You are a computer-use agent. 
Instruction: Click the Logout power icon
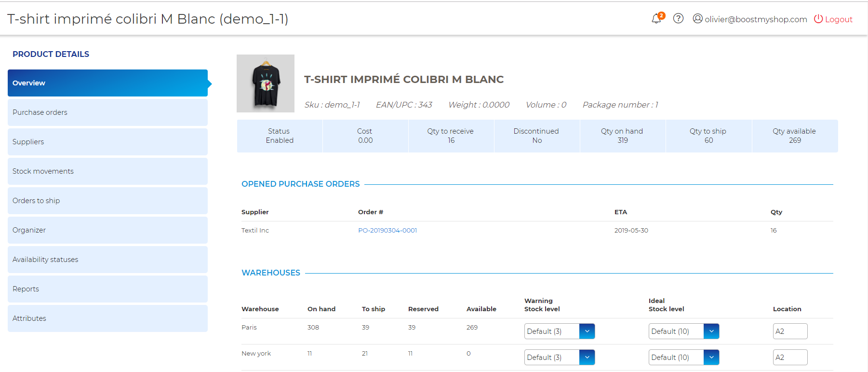click(x=818, y=19)
